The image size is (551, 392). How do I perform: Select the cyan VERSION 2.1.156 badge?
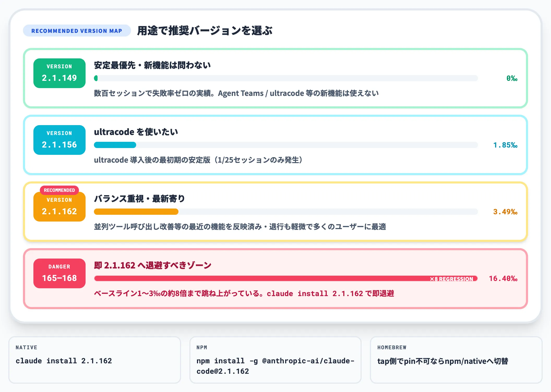tap(59, 140)
